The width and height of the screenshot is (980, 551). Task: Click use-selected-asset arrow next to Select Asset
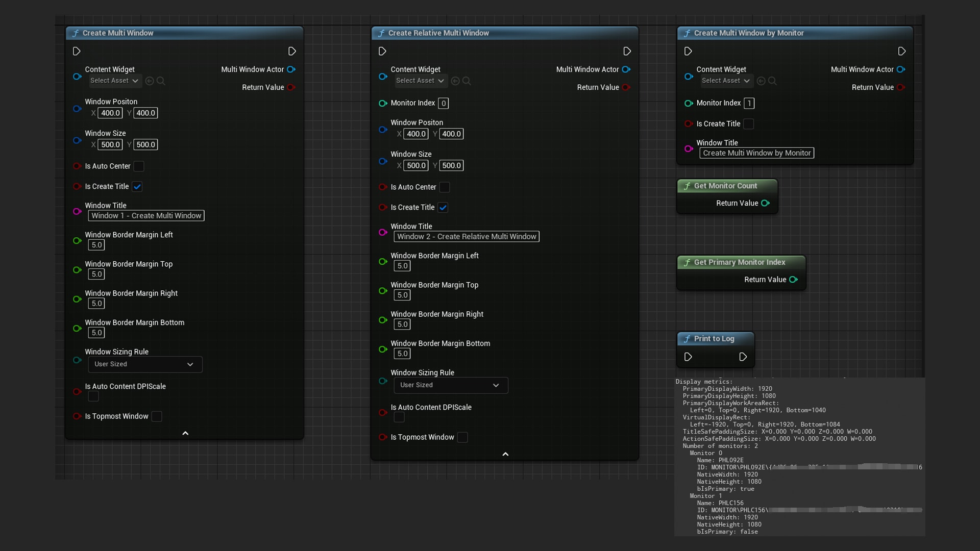(149, 81)
